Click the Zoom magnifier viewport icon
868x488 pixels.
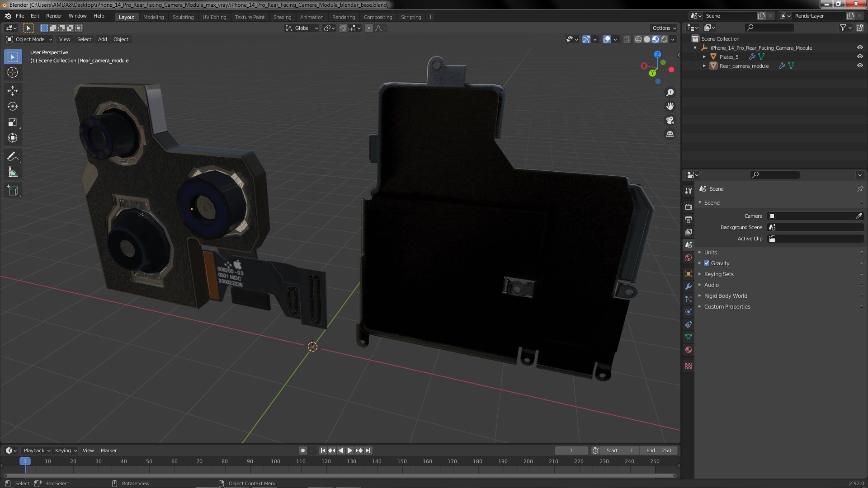[x=670, y=93]
